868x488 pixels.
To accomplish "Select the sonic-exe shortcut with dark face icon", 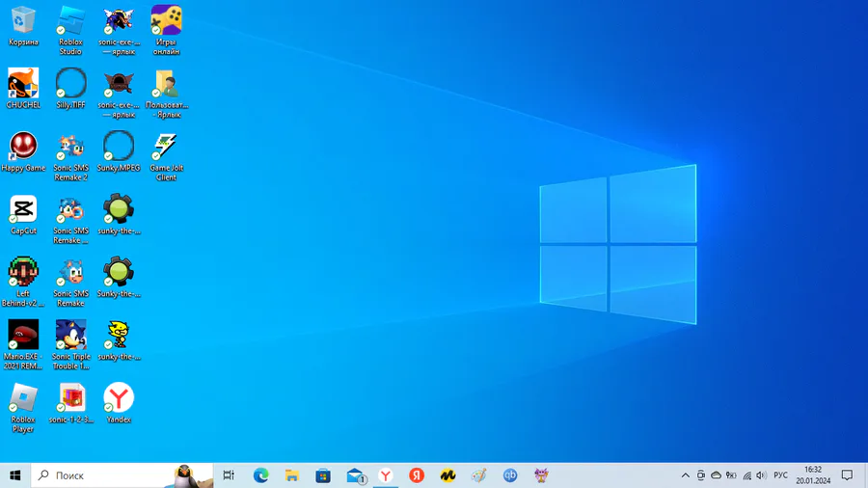I will 119,94.
